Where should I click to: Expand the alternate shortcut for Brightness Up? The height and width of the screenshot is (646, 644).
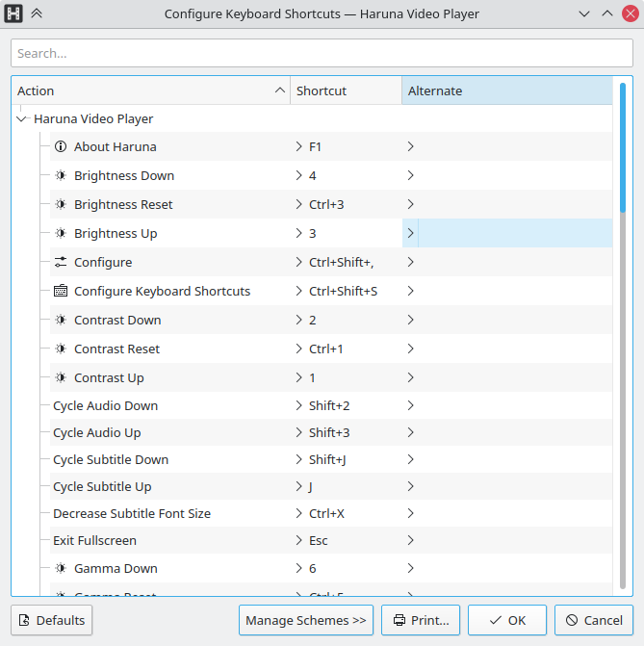click(411, 234)
